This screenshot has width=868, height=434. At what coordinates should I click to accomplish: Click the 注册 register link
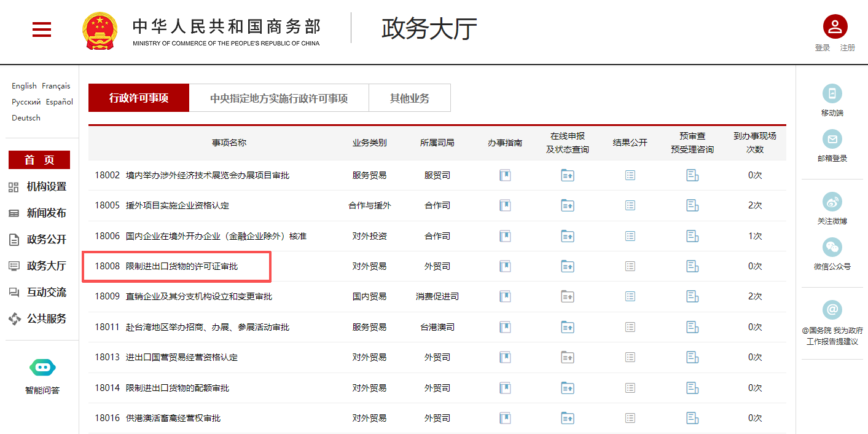(x=847, y=48)
